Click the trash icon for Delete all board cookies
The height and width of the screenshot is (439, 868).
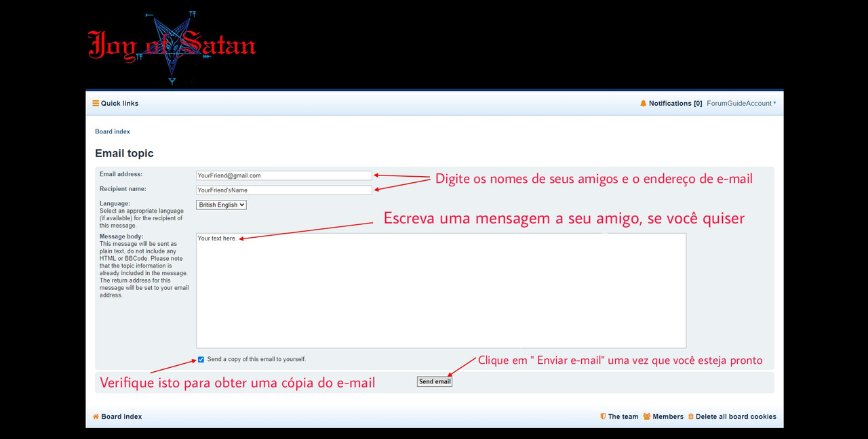click(691, 417)
